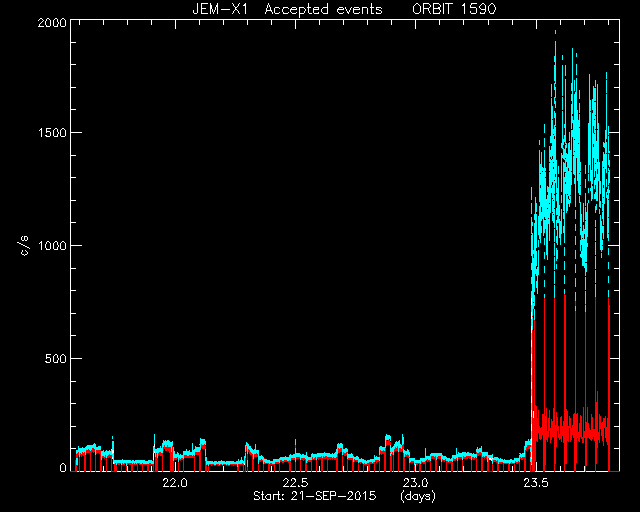Click the 'Start: 21-SEP-2015' label
The height and width of the screenshot is (512, 640).
click(x=315, y=496)
